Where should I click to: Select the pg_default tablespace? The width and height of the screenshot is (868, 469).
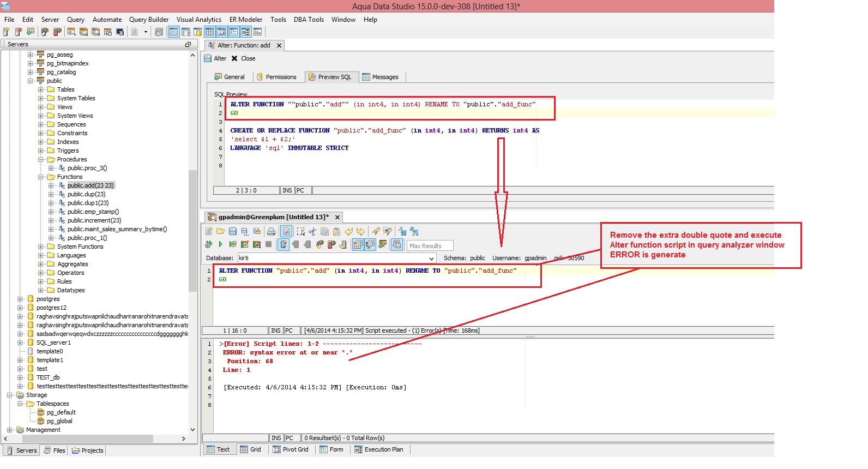[61, 412]
